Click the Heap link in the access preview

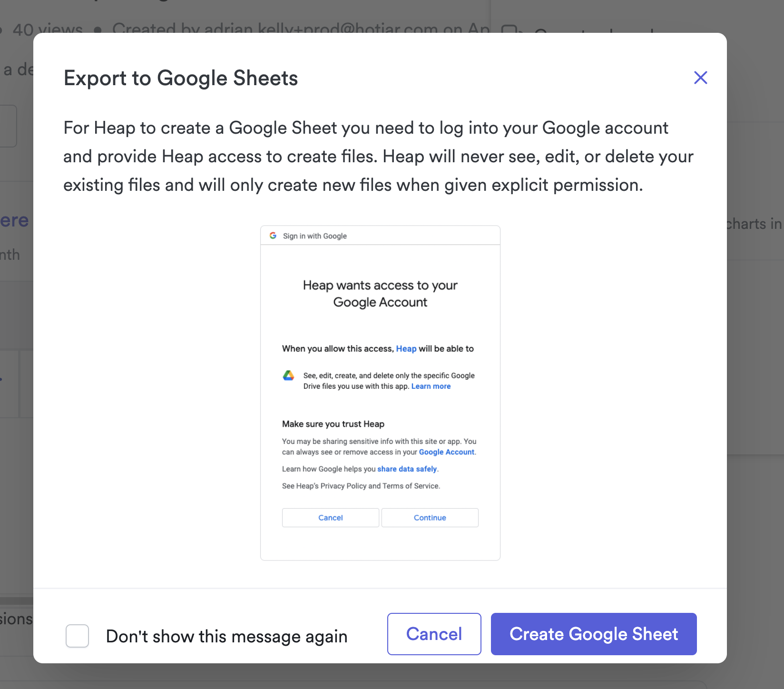[x=406, y=348]
